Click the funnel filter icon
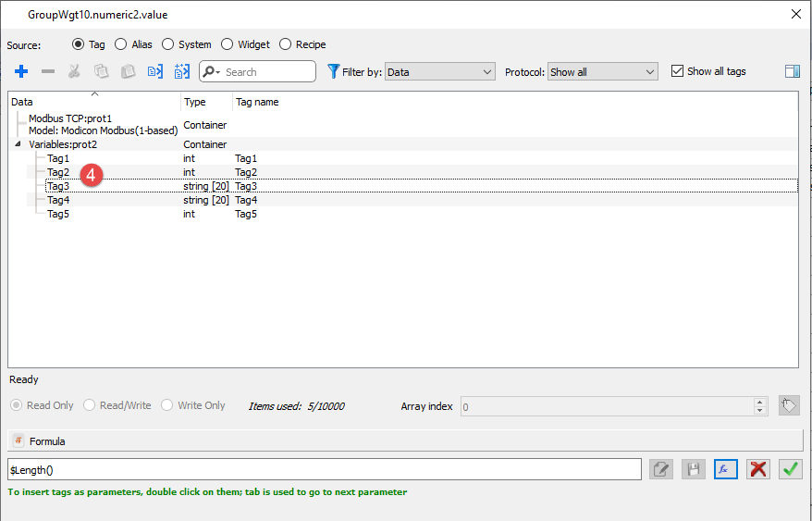The image size is (812, 521). (333, 71)
